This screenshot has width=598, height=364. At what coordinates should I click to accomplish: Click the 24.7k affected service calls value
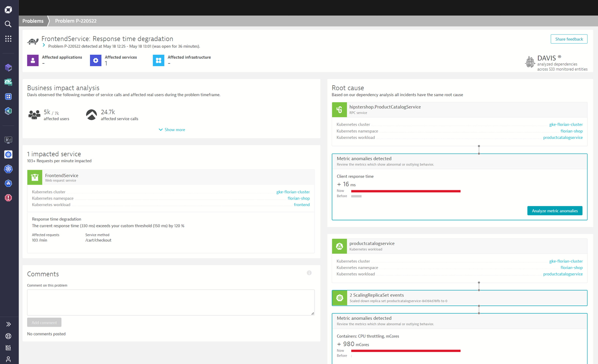(x=108, y=112)
